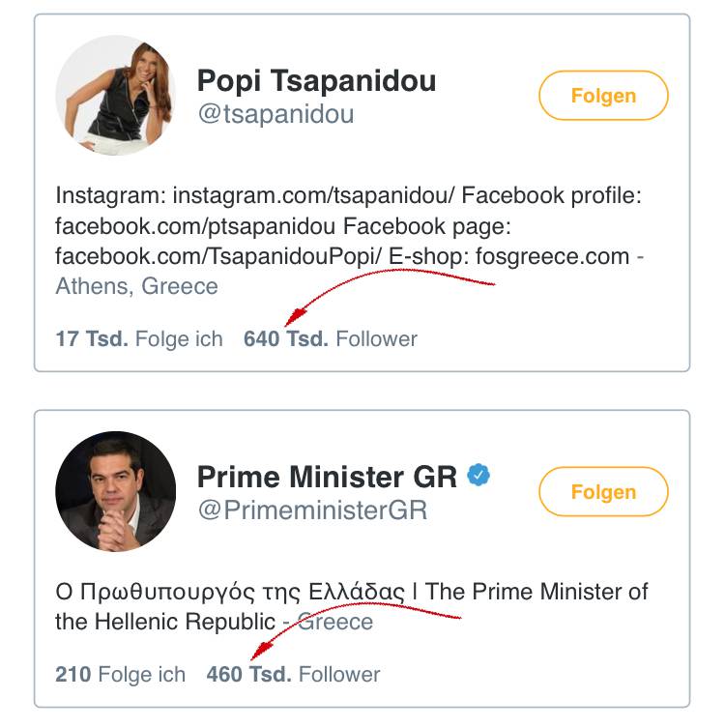Open the @tsapanidou handle
Image resolution: width=725 pixels, height=728 pixels.
[275, 114]
